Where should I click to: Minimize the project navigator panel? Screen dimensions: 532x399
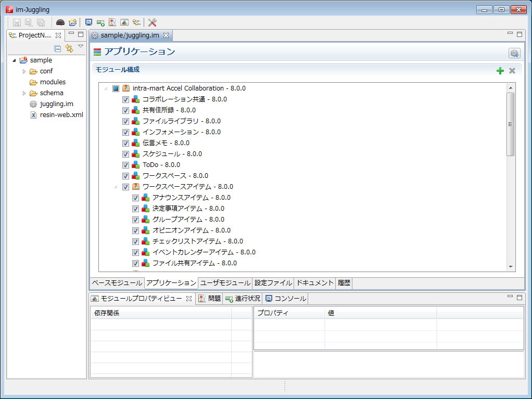pos(71,33)
